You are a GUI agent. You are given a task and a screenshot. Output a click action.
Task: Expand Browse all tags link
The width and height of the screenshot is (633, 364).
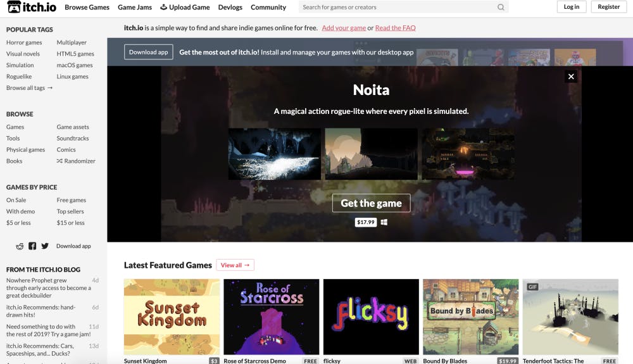(x=29, y=88)
